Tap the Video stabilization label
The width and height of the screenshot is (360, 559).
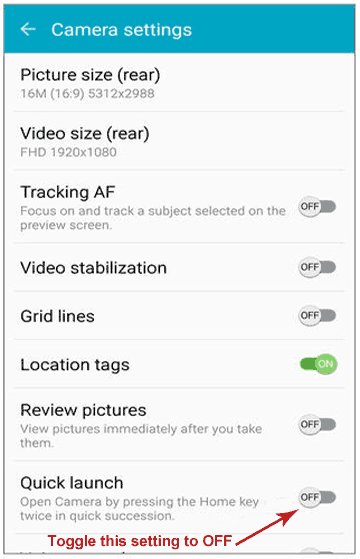pyautogui.click(x=93, y=268)
